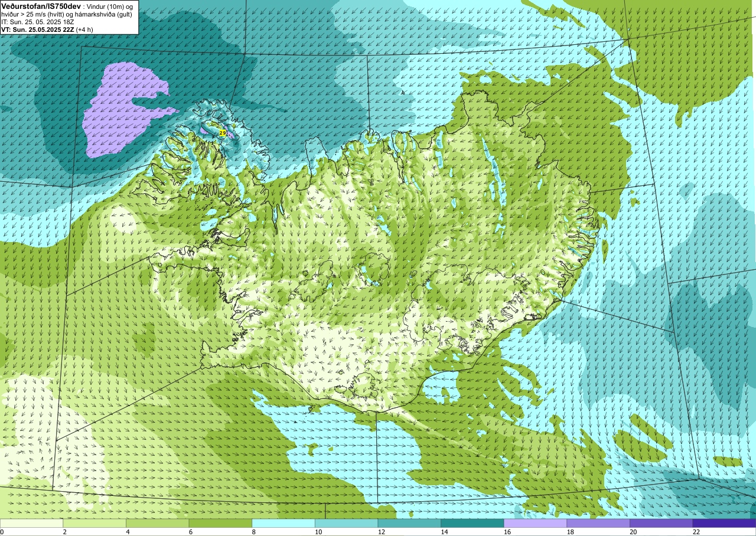The image size is (756, 536).
Task: Click the legend scale label '0'
Action: point(2,532)
